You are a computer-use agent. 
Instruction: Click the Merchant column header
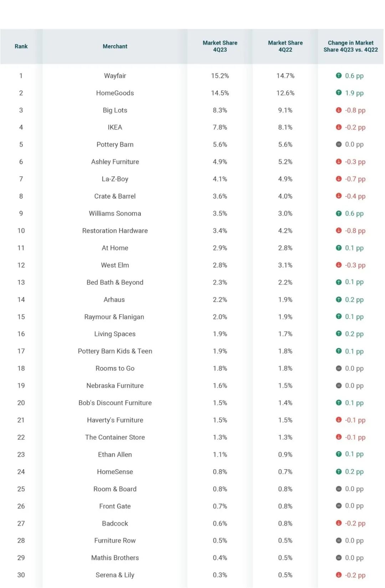pyautogui.click(x=115, y=46)
